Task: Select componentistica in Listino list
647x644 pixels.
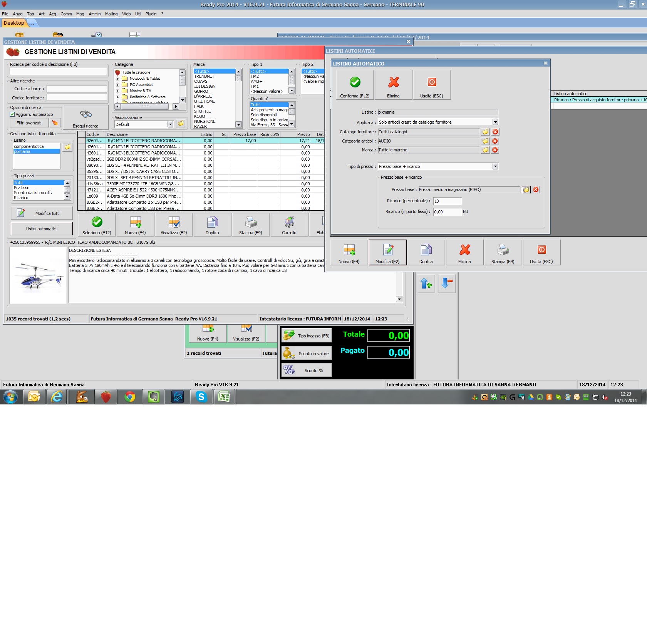Action: pyautogui.click(x=37, y=146)
